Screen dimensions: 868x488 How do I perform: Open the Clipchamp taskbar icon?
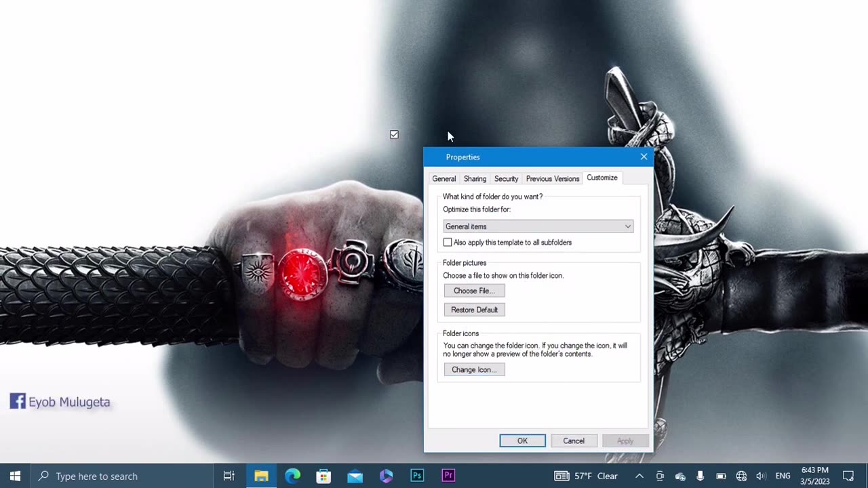386,476
